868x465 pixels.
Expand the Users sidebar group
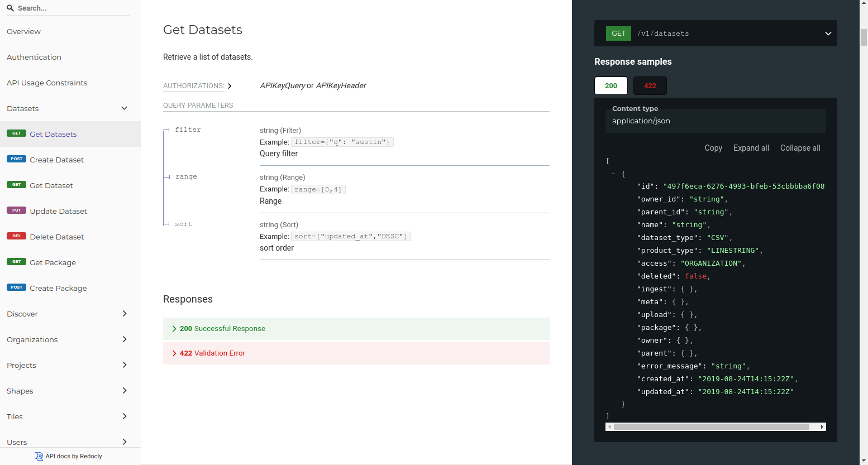[70, 441]
